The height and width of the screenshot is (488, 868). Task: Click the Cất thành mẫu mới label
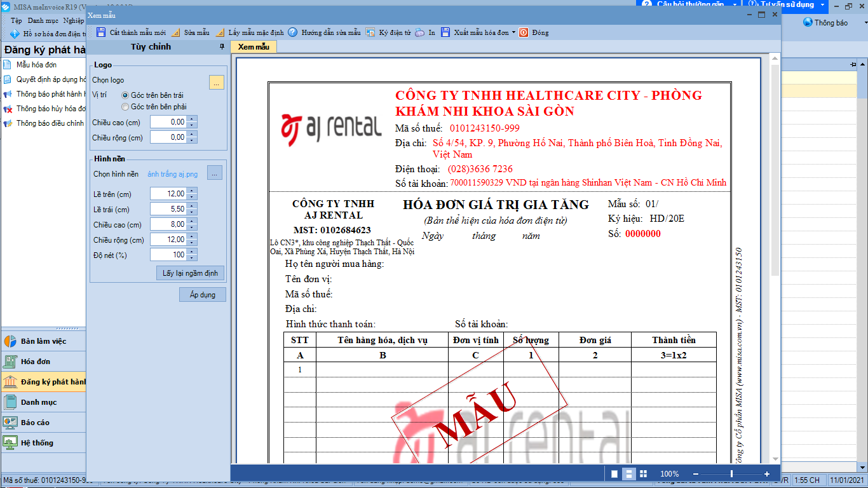pyautogui.click(x=137, y=32)
